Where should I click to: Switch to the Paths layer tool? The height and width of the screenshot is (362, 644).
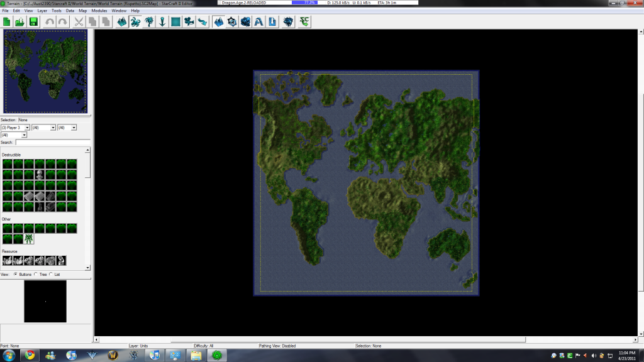coord(203,22)
